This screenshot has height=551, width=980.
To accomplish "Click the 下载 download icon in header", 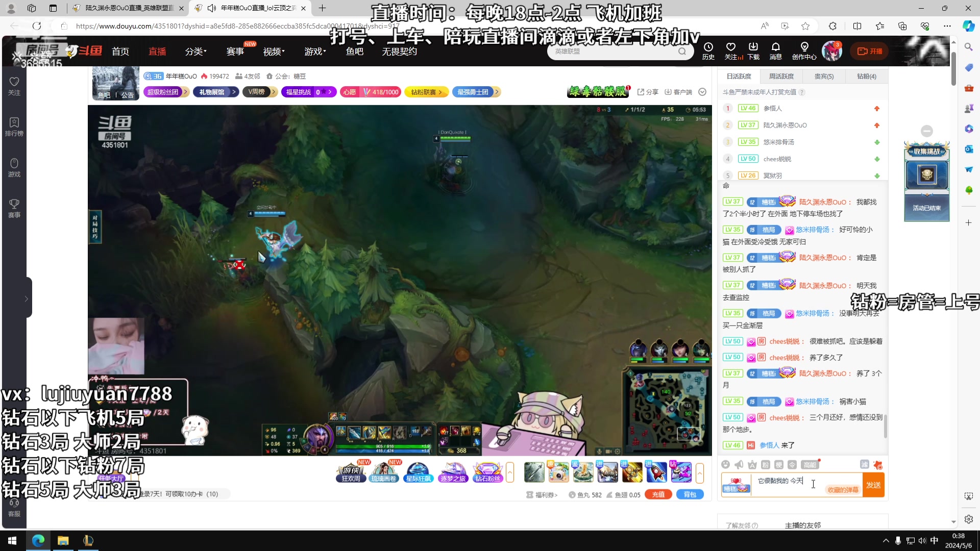I will [x=753, y=51].
